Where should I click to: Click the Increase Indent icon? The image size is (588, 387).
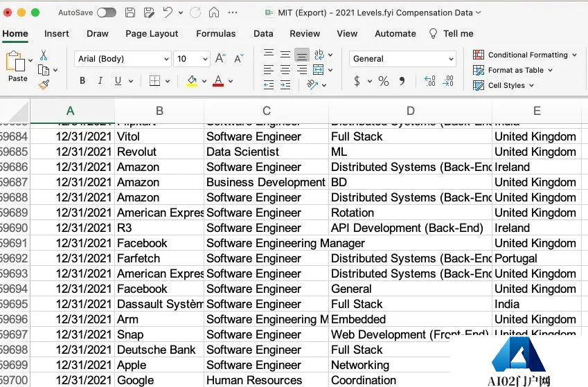[x=285, y=85]
